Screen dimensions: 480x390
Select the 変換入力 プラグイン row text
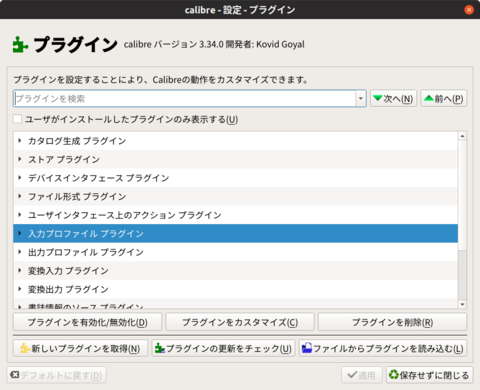(x=68, y=271)
